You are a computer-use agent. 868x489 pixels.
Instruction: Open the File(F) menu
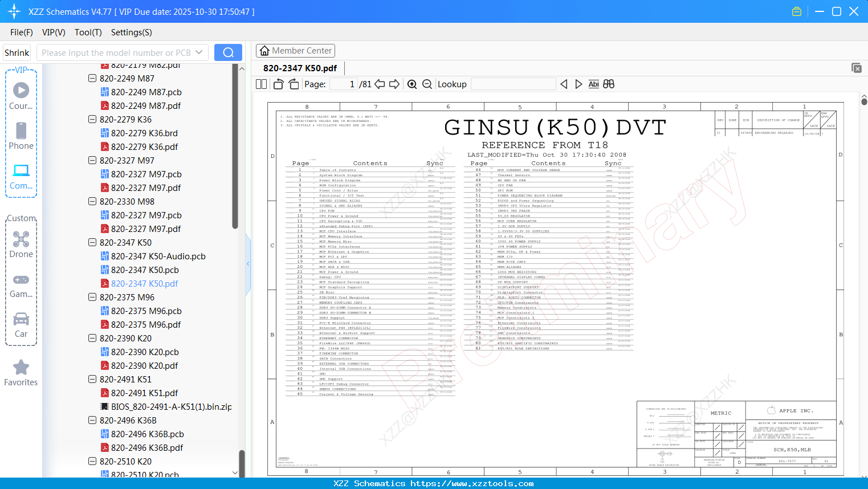point(22,32)
